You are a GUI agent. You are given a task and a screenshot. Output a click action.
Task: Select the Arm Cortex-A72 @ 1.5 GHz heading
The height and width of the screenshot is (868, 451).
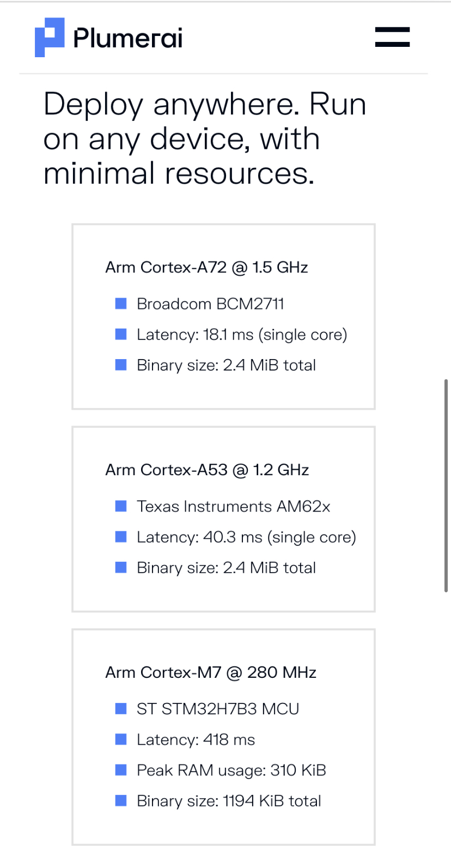[x=206, y=268]
